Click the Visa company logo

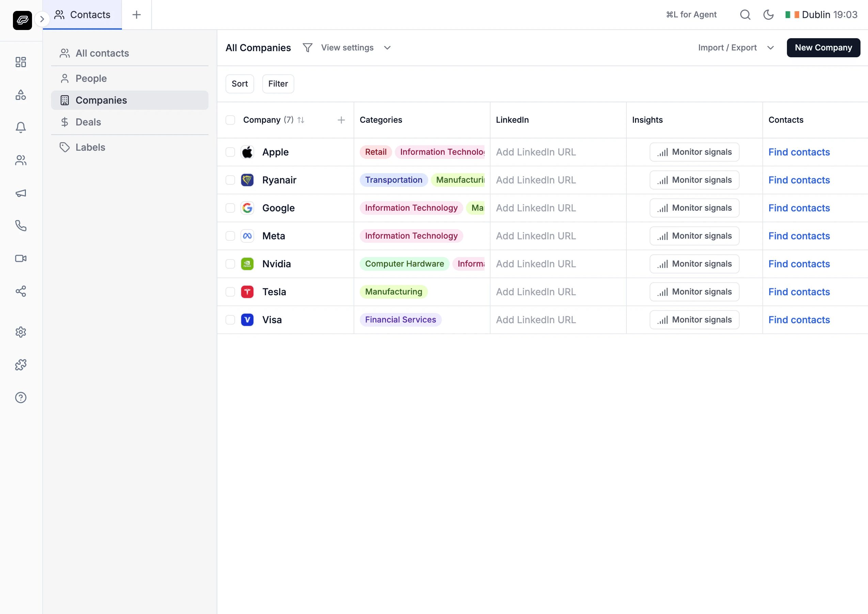(247, 320)
